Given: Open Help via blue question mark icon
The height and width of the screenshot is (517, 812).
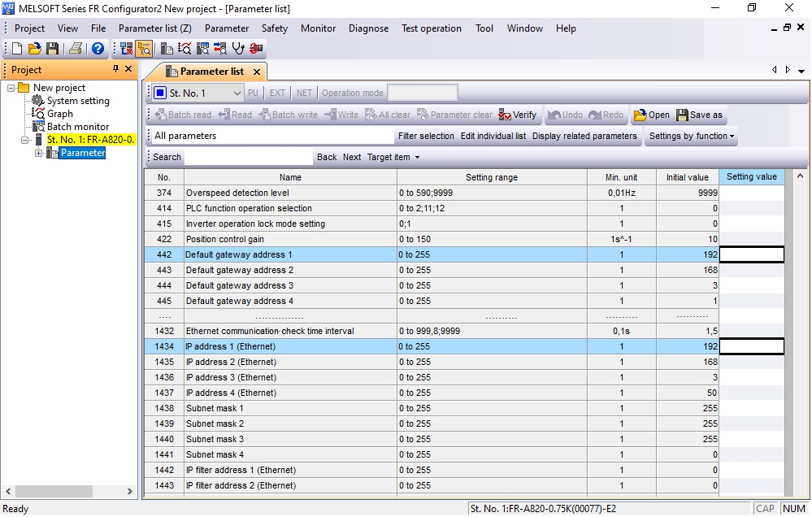Looking at the screenshot, I should 98,49.
